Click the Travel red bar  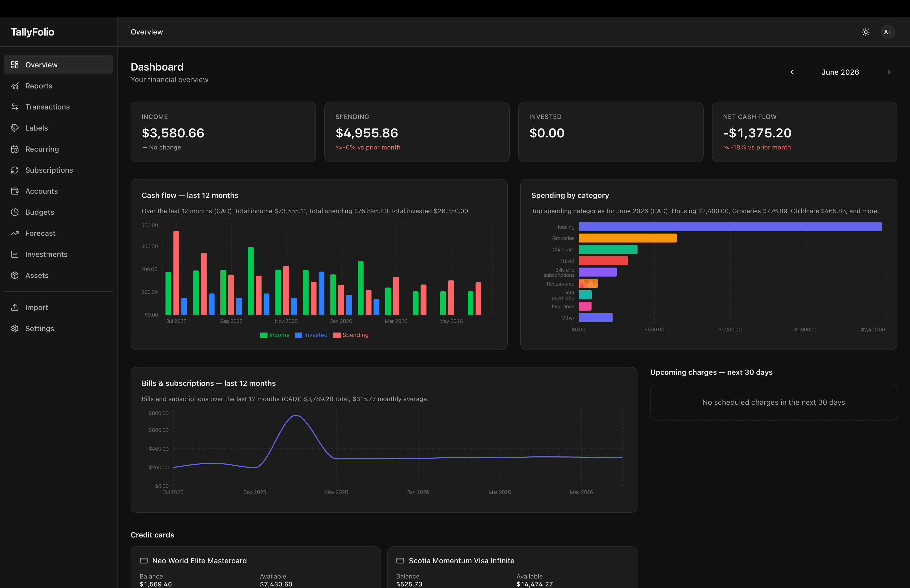[603, 261]
